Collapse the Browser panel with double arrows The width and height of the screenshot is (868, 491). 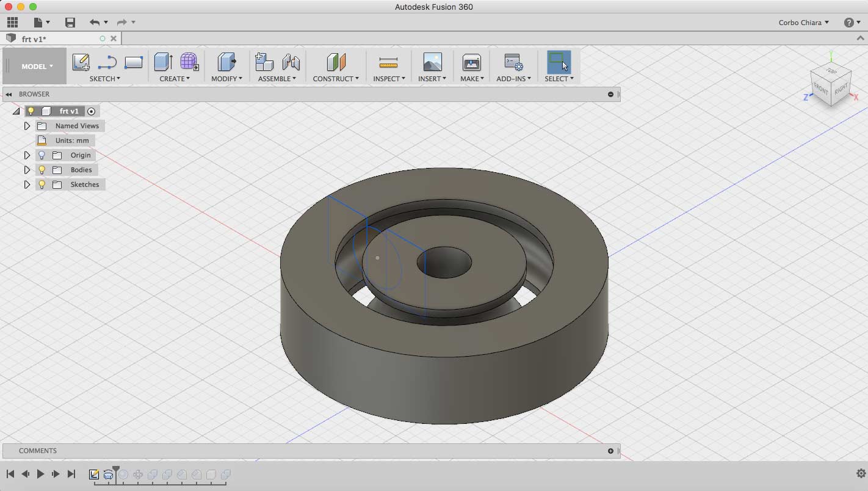point(9,94)
